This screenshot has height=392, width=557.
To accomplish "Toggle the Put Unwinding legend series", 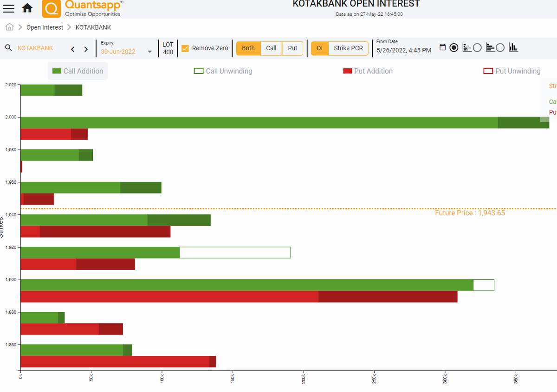I will coord(512,71).
